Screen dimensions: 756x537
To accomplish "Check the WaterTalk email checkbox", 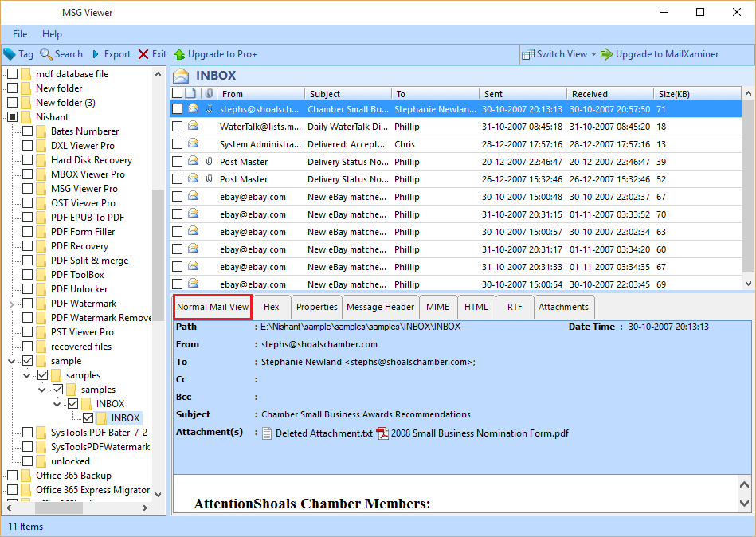I will (178, 127).
